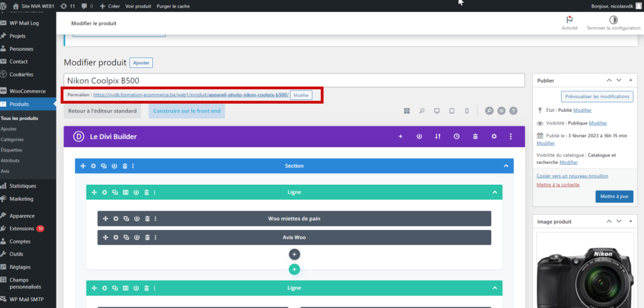
Task: Move Publier panel up with arrow
Action: click(x=609, y=80)
